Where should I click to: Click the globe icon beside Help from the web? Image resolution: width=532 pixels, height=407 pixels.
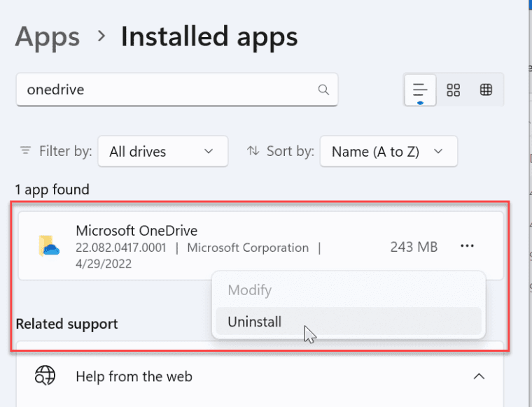coord(45,376)
